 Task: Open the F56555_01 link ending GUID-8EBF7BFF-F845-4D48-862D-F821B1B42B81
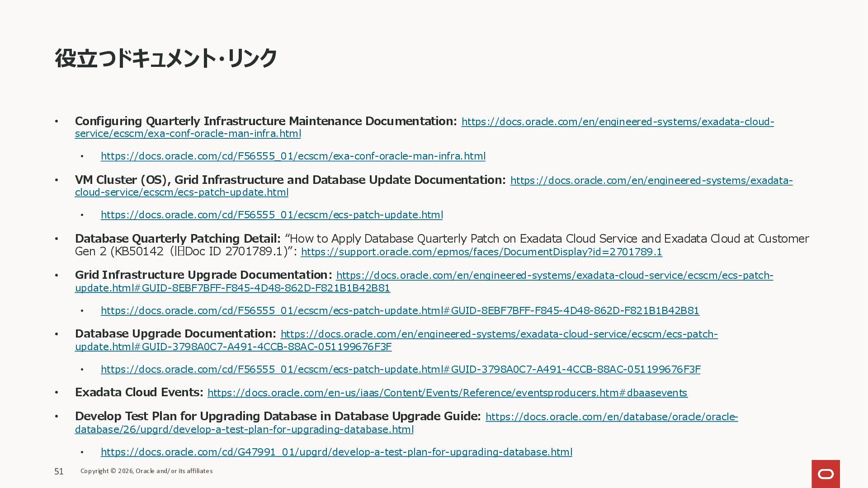coord(400,311)
